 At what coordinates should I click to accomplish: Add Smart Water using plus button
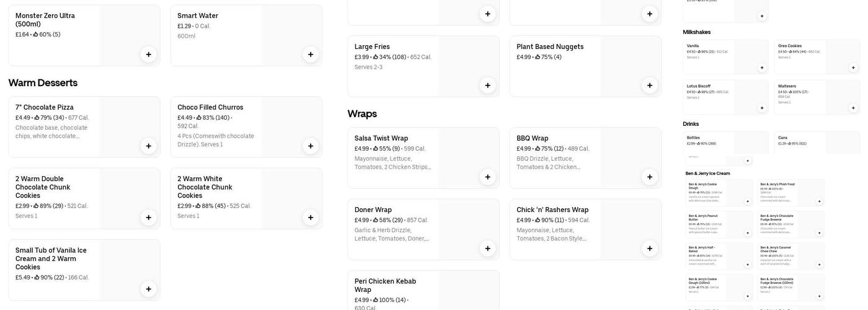pyautogui.click(x=311, y=55)
